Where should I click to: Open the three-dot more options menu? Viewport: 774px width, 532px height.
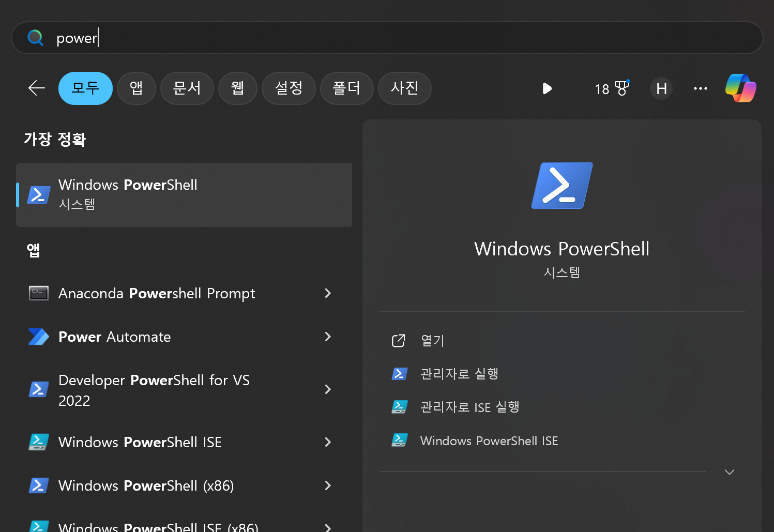pos(701,88)
